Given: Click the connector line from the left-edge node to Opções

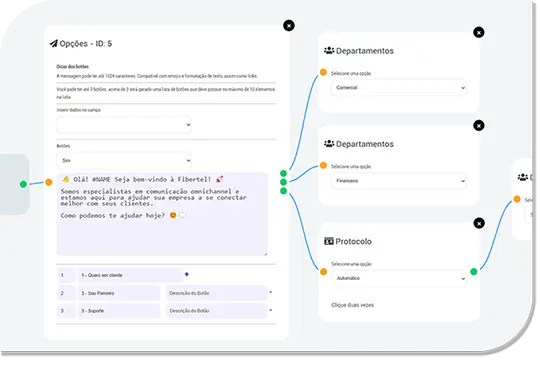Looking at the screenshot, I should (x=36, y=183).
